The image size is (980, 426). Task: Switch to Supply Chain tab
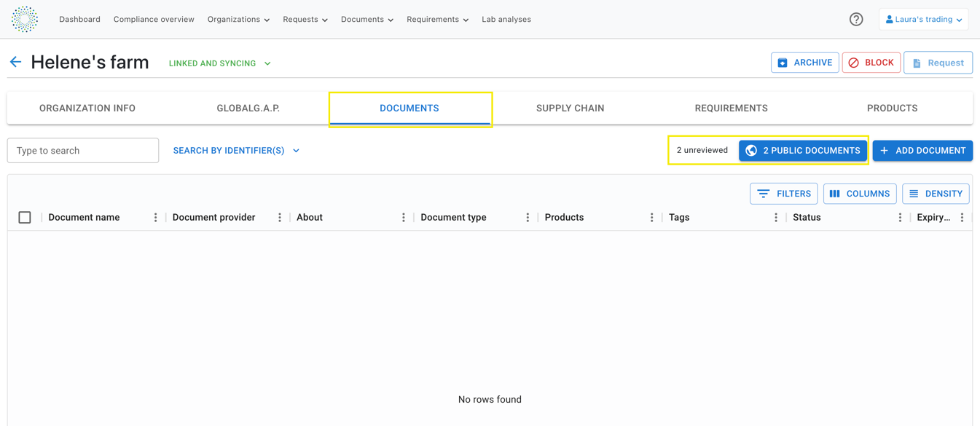tap(571, 109)
